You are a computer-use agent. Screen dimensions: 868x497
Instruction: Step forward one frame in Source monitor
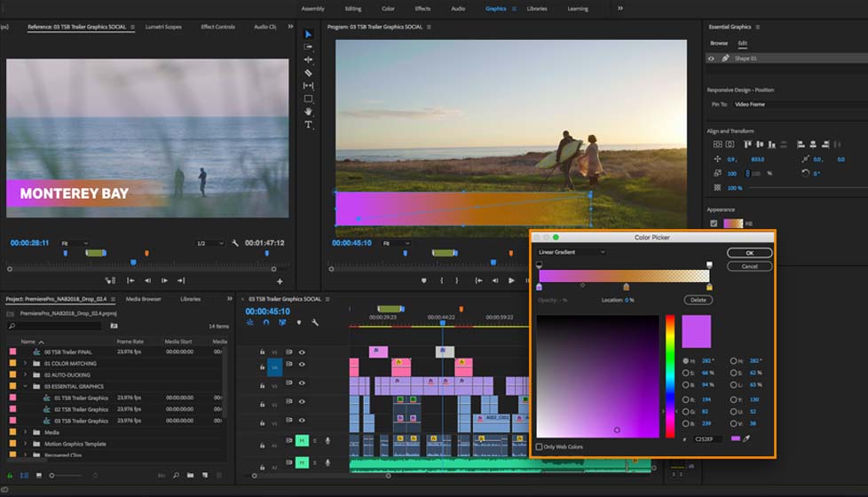click(x=164, y=280)
